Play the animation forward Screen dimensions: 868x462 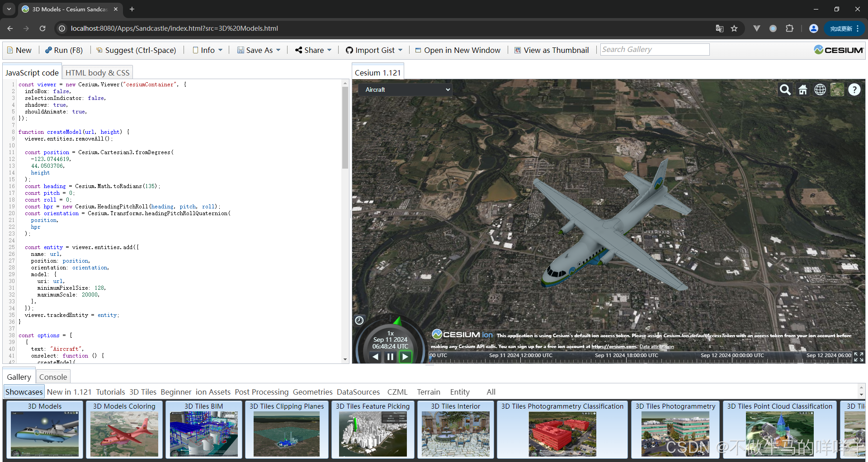[405, 357]
